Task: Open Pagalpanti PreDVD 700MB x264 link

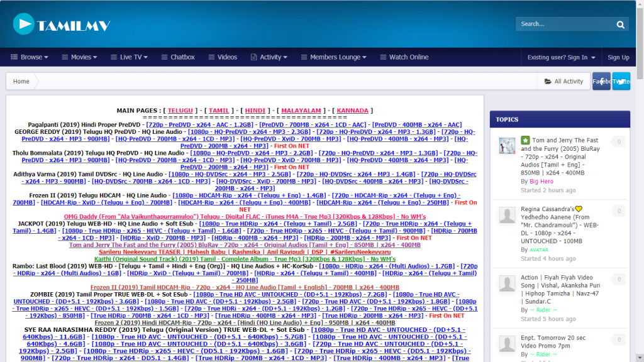Action: (x=313, y=125)
